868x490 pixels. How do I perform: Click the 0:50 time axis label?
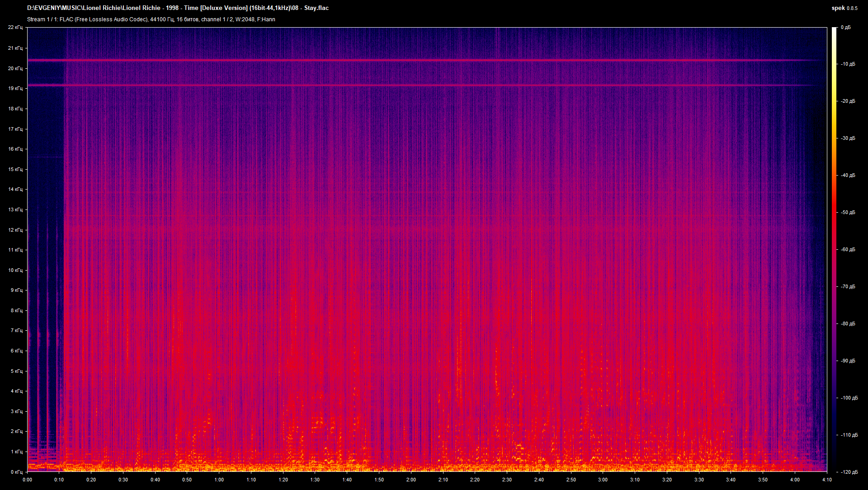click(187, 480)
